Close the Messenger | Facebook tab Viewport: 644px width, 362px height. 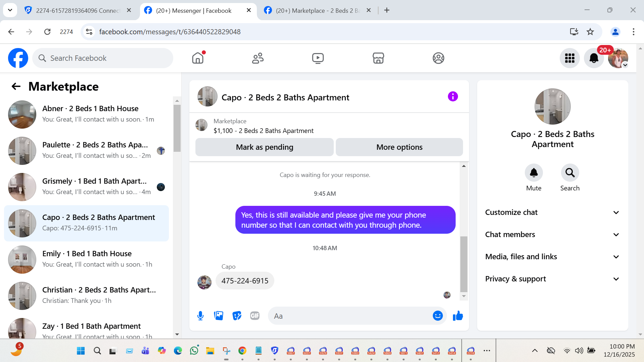tap(249, 10)
